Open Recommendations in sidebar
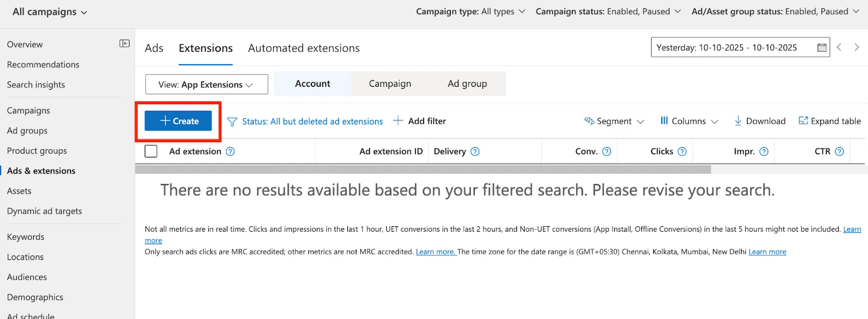This screenshot has width=868, height=319. tap(43, 65)
